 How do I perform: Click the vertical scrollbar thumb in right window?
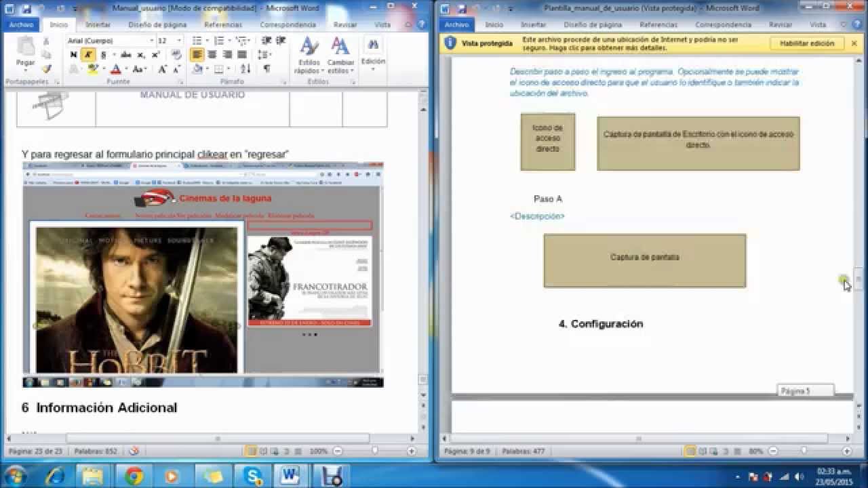point(858,279)
